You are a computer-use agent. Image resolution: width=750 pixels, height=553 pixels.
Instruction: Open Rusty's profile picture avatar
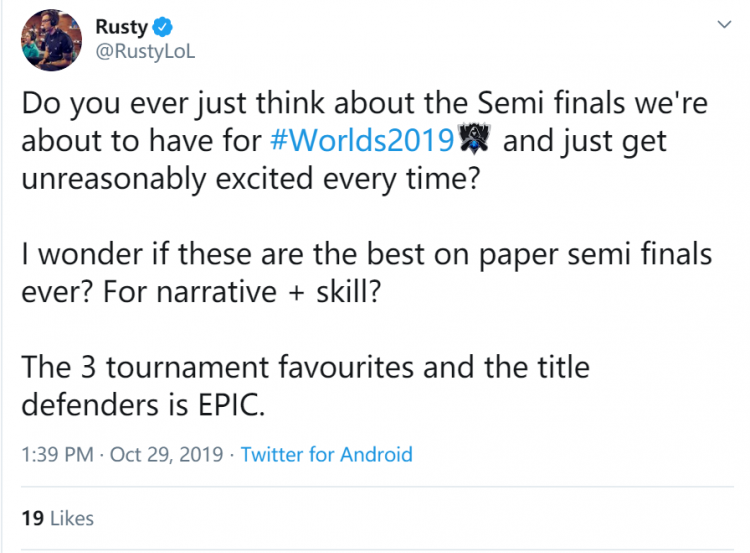51,40
